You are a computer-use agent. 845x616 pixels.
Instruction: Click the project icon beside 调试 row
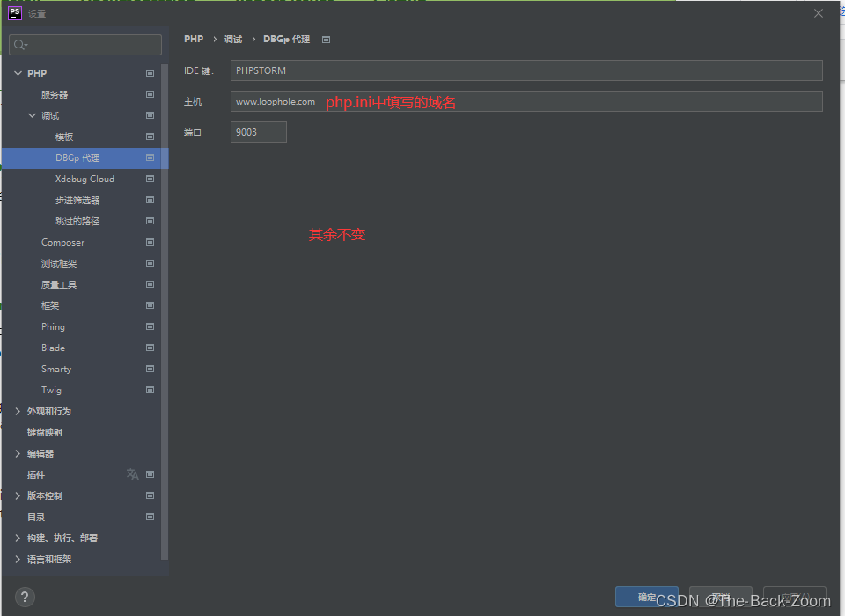coord(150,115)
